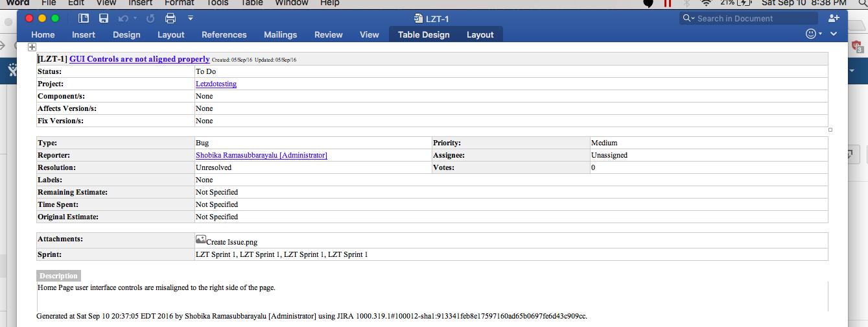The height and width of the screenshot is (327, 868).
Task: Open the Table menu in menu bar
Action: [252, 3]
